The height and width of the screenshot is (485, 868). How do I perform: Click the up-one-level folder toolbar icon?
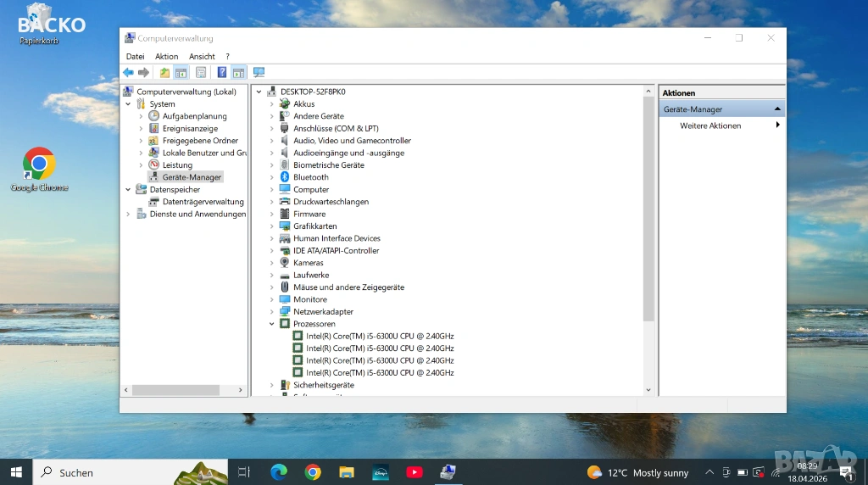pos(164,73)
